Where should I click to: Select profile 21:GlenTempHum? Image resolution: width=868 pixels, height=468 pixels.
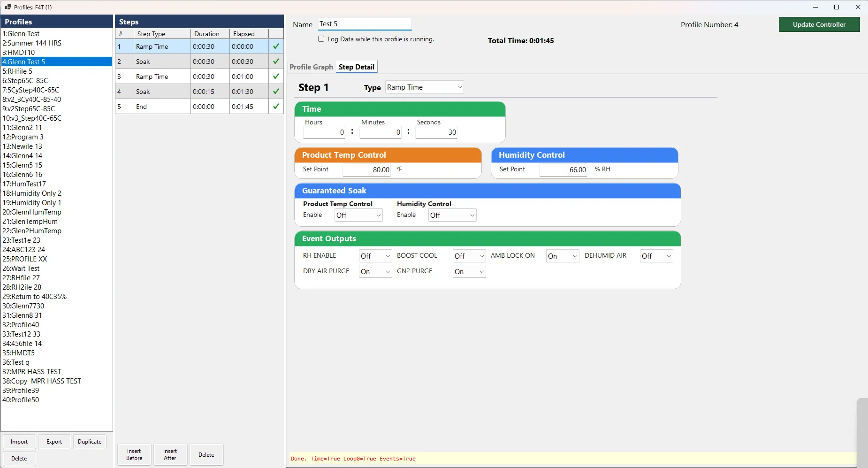(57, 221)
